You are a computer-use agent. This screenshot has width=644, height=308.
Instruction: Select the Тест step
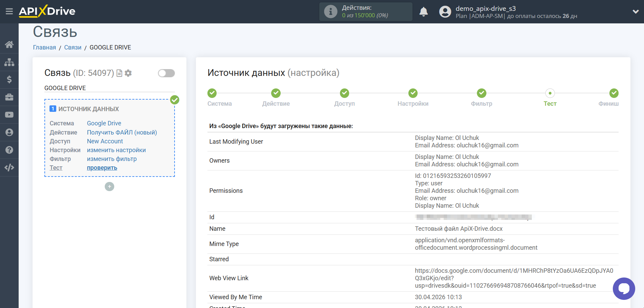coord(550,93)
